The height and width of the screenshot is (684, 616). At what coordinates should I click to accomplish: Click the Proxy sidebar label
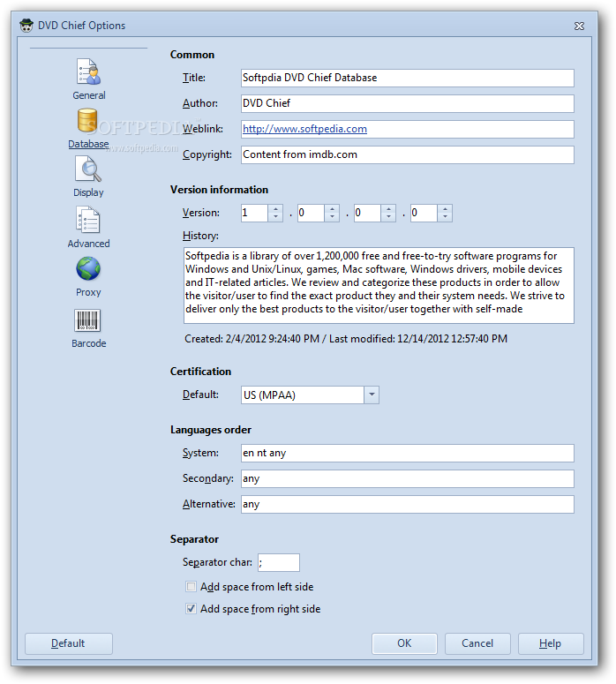(x=88, y=292)
